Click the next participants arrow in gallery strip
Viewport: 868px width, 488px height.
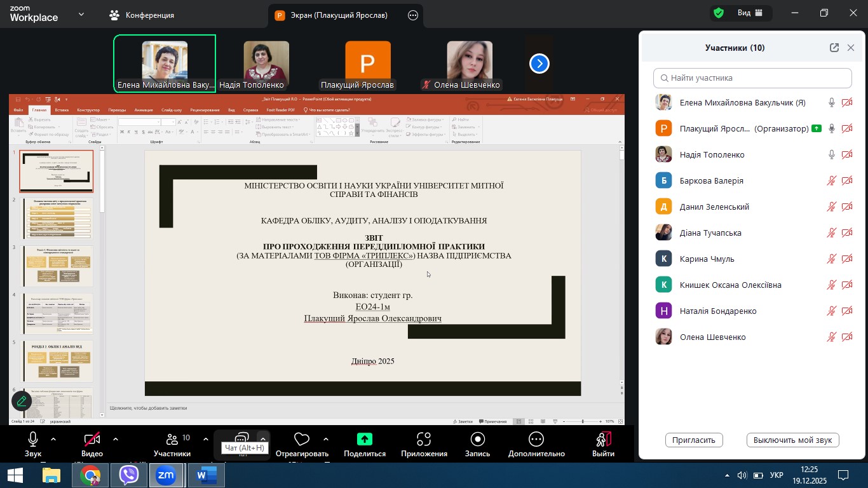pos(539,64)
